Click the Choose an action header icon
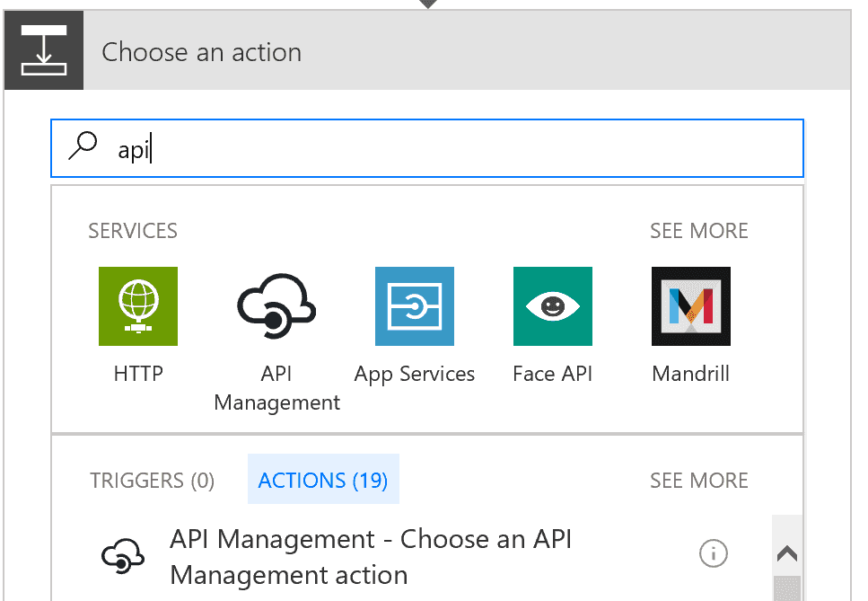 click(x=44, y=49)
